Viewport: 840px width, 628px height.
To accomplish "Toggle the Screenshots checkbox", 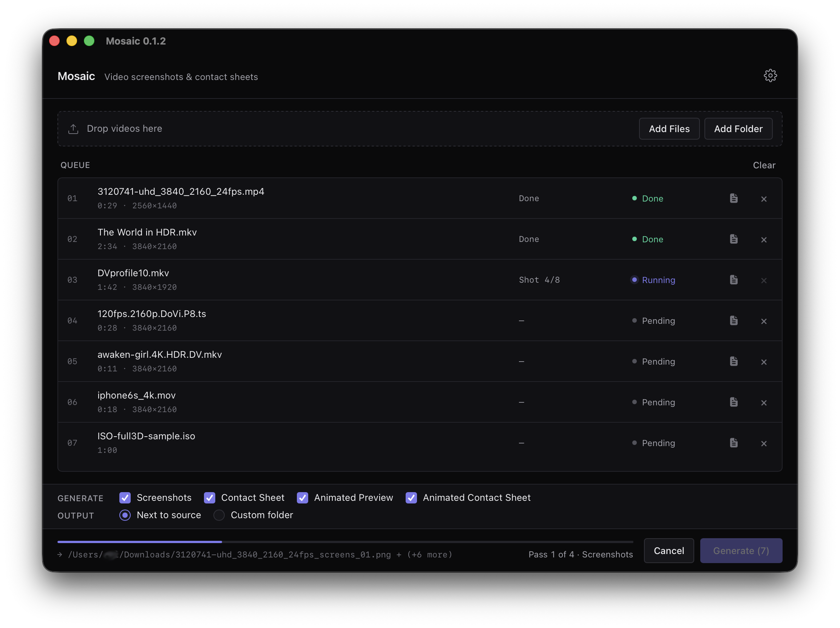I will 125,497.
